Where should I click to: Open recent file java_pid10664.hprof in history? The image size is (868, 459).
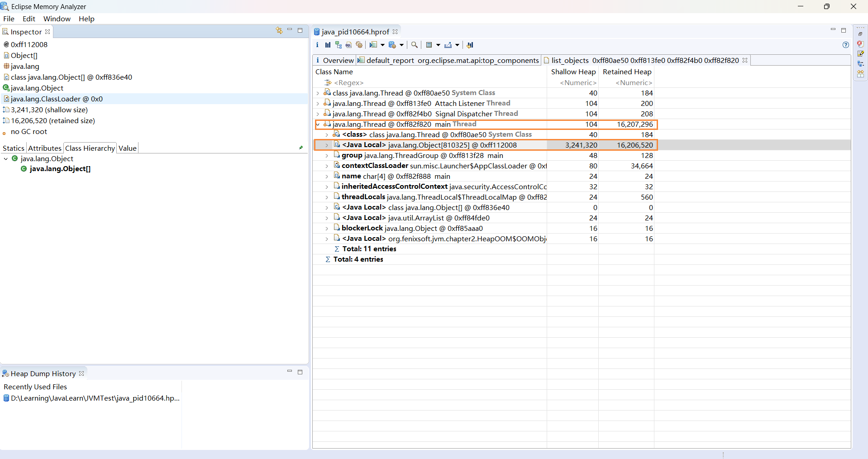coord(91,398)
